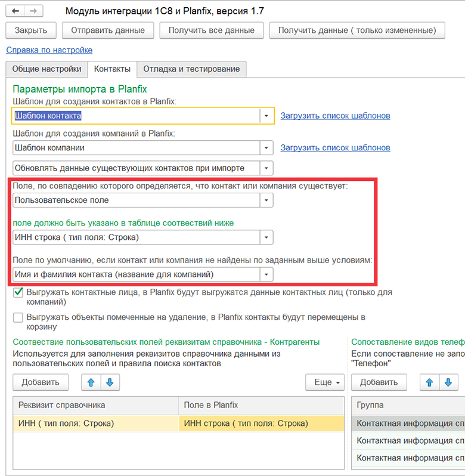Open the 'Еще' menu button
Viewport: 465px width, 476px height.
pyautogui.click(x=325, y=382)
